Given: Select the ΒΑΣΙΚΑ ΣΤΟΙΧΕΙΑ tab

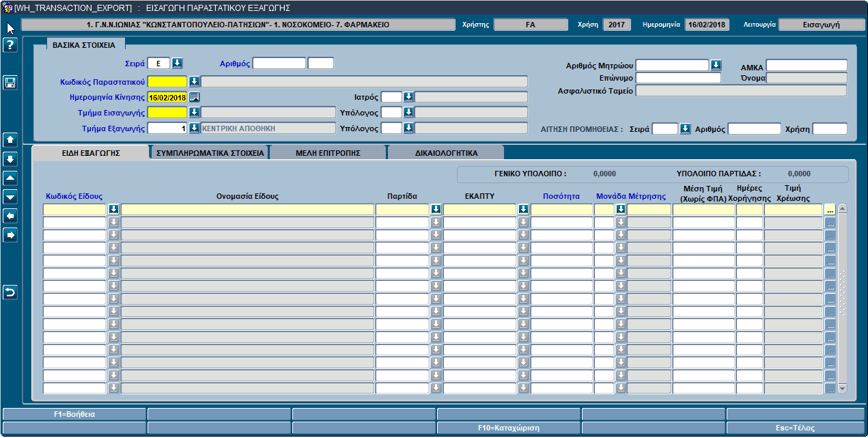Looking at the screenshot, I should point(85,44).
